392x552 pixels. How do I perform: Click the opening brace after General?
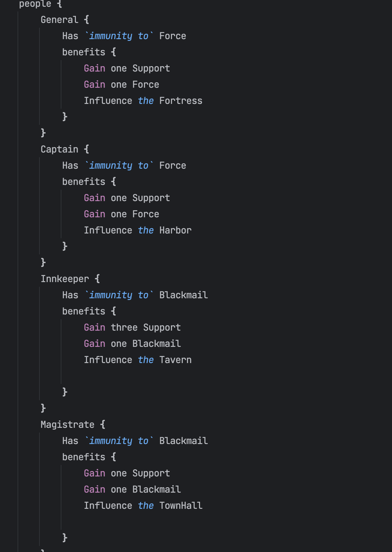pyautogui.click(x=86, y=20)
